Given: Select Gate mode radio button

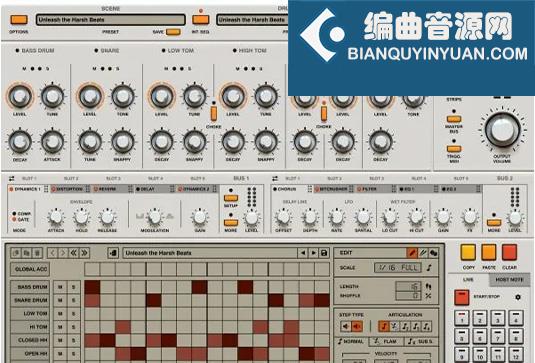Looking at the screenshot, I should pyautogui.click(x=14, y=219).
